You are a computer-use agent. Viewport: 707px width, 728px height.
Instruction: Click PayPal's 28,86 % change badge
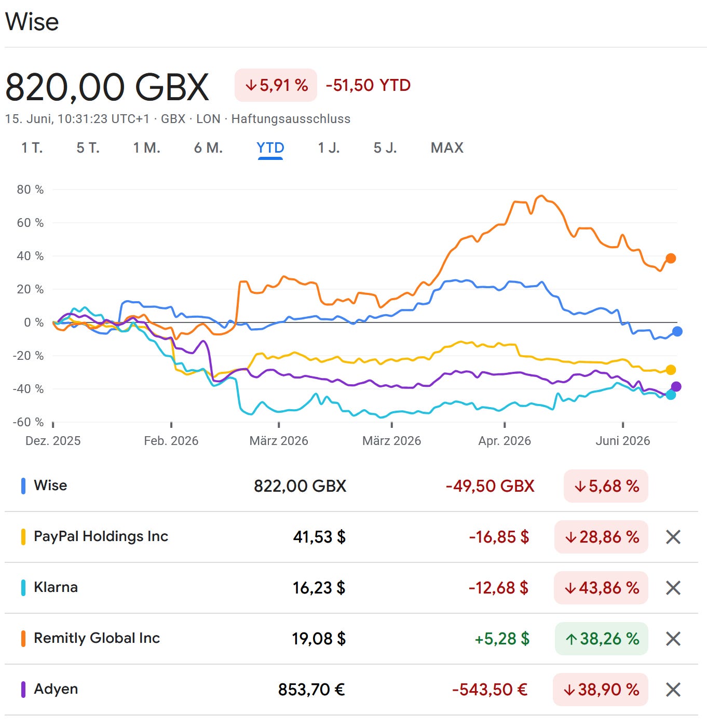click(x=601, y=537)
